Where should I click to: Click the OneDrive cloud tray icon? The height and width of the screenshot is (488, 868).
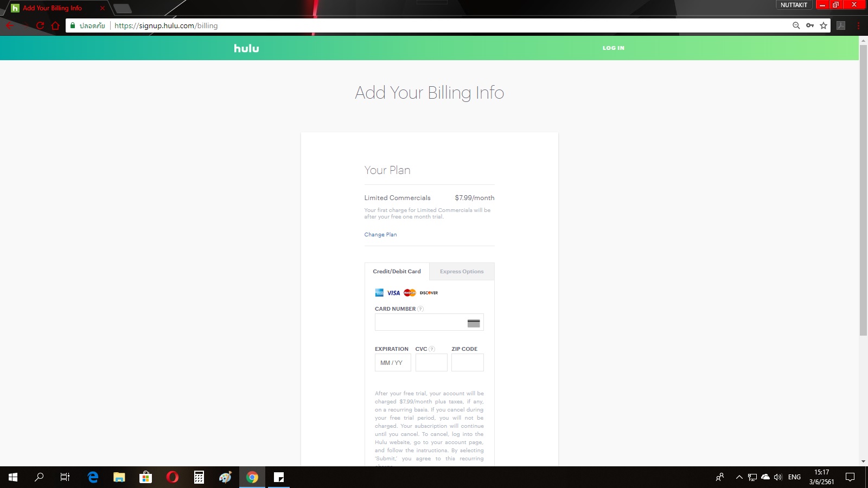[x=765, y=477]
